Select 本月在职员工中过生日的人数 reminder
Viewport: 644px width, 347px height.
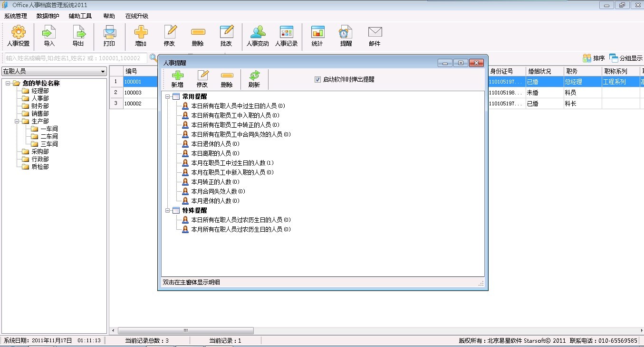[232, 163]
